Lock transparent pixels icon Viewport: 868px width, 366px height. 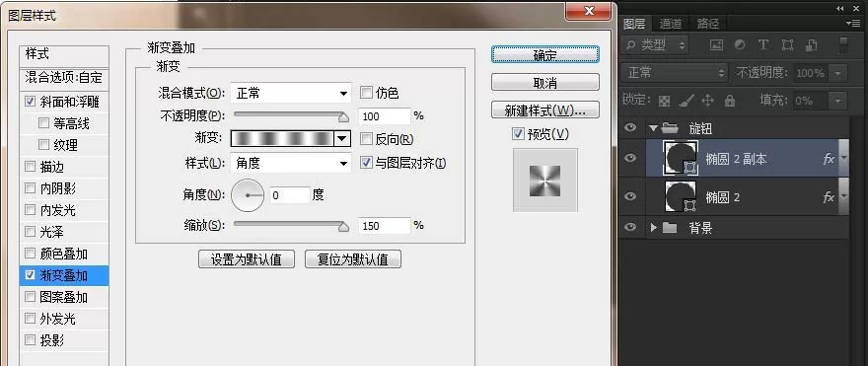[x=664, y=101]
